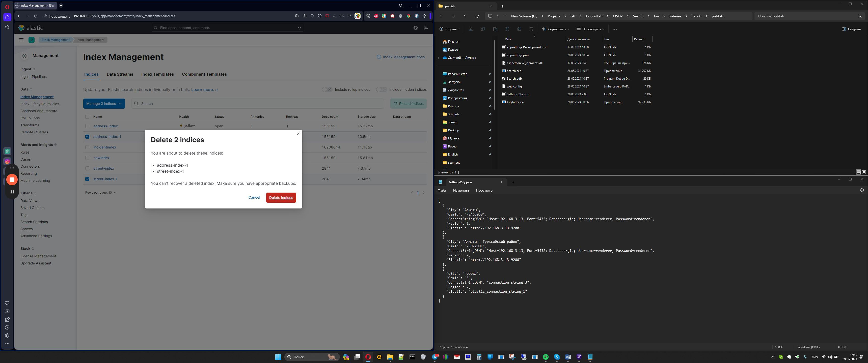The width and height of the screenshot is (868, 363).
Task: Open Notepad settings gear
Action: tap(862, 190)
